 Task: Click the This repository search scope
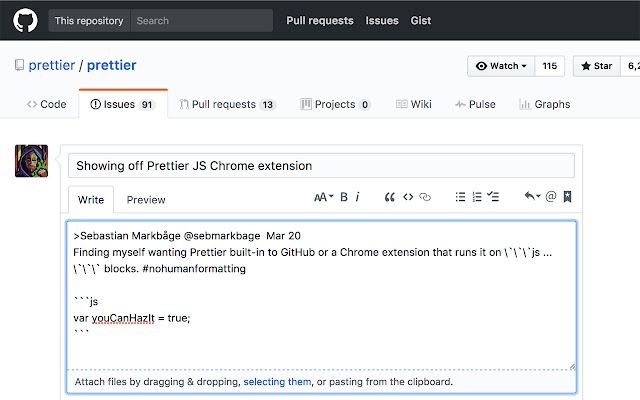89,20
